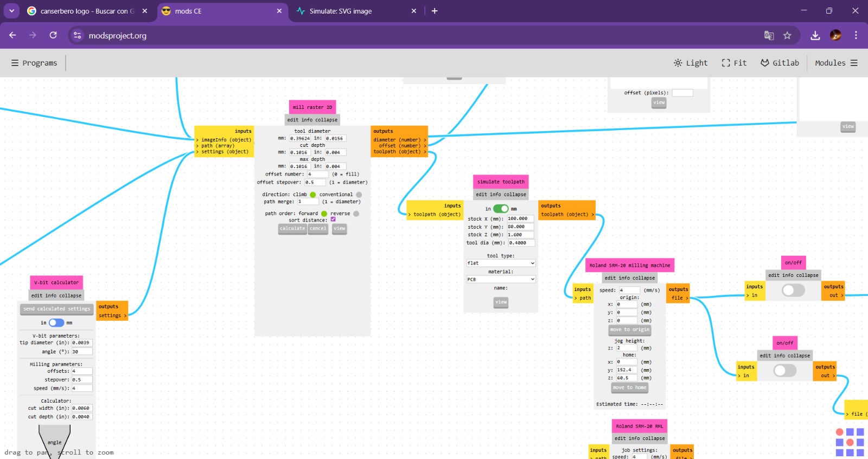
Task: Click the V-bit settings output port
Action: pos(112,315)
